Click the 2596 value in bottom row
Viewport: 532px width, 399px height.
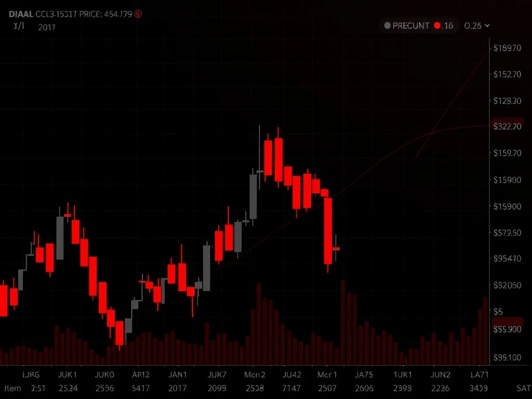coord(104,388)
